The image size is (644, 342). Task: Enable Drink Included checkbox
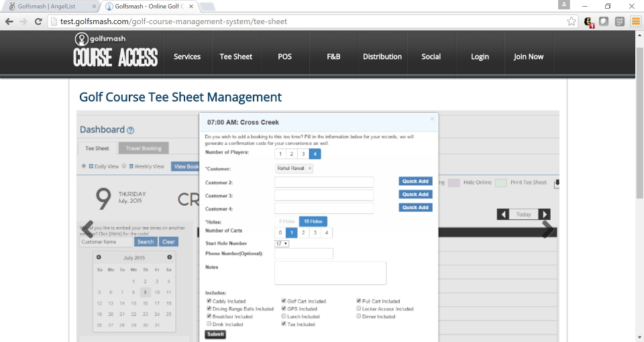209,324
